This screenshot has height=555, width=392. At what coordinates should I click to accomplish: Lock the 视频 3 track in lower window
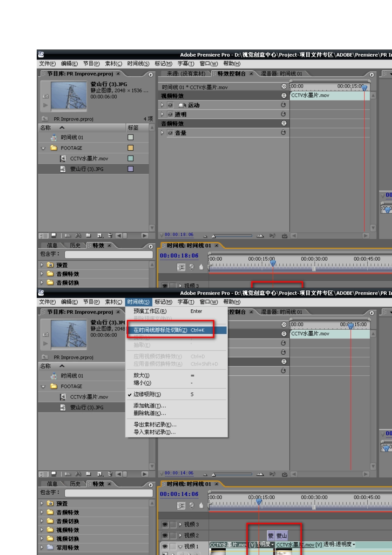point(173,524)
